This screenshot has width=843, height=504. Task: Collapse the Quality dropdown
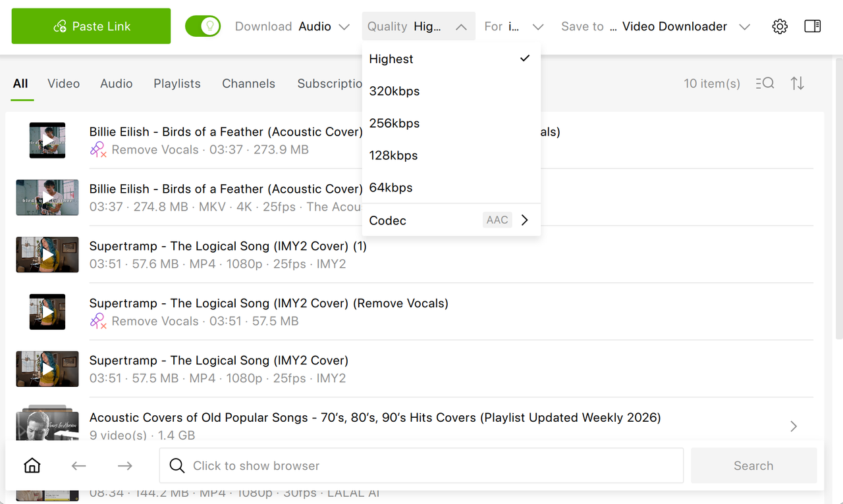tap(418, 26)
